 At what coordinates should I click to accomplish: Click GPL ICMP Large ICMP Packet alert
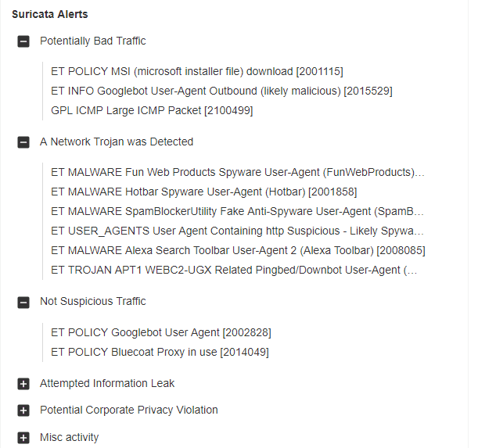152,110
